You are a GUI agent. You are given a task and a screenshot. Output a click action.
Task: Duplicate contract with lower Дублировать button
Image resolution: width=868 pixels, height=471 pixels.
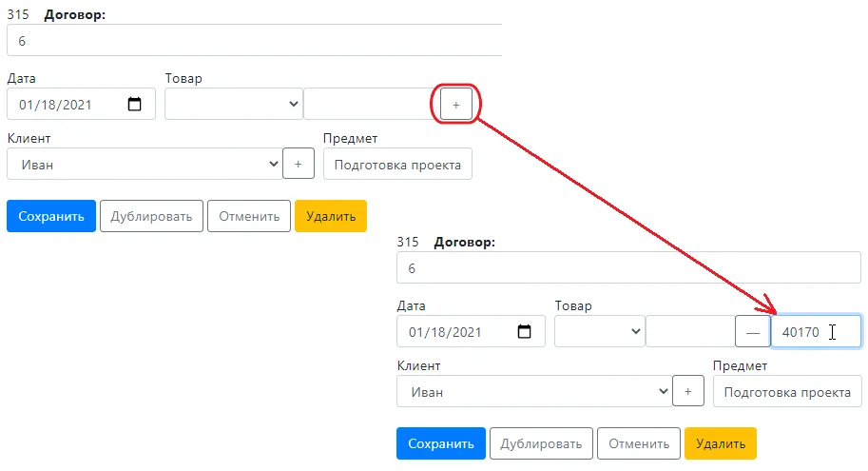541,443
